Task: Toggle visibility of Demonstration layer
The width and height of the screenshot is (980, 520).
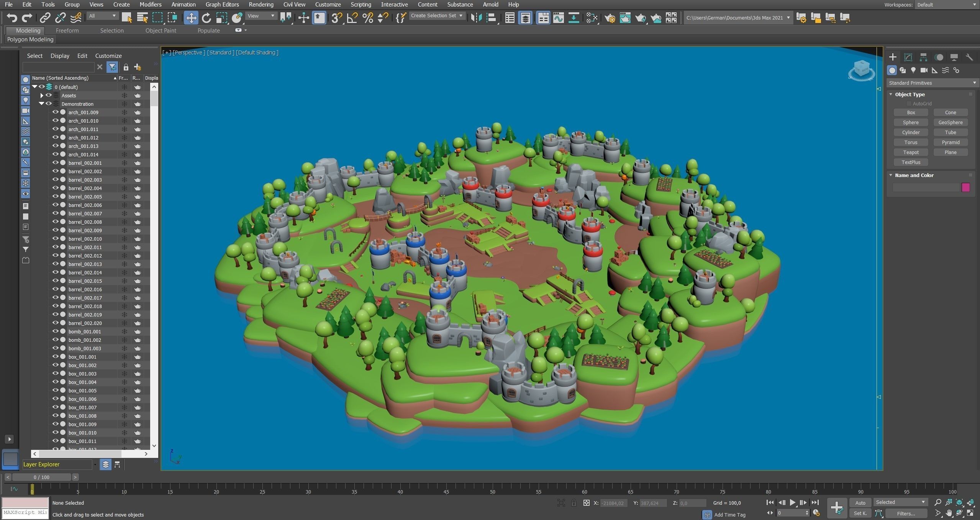Action: tap(49, 104)
